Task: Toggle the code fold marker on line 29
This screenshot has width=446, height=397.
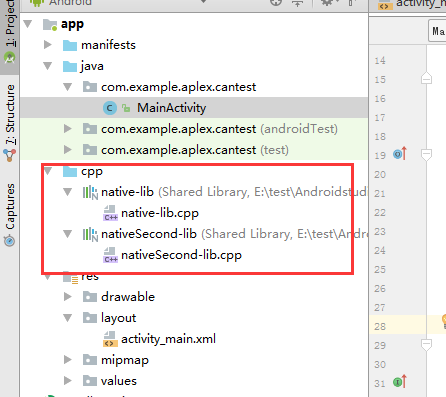Action: [426, 345]
